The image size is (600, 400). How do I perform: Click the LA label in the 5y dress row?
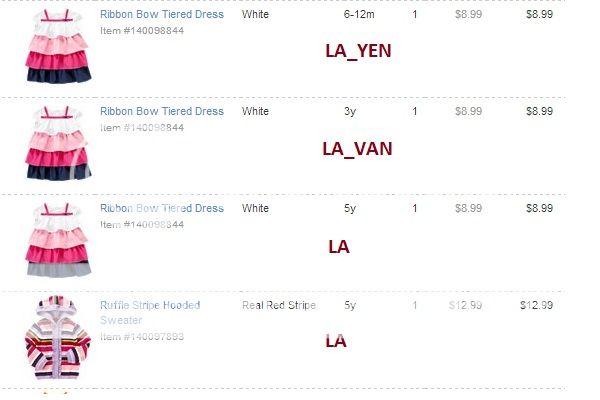[x=338, y=246]
